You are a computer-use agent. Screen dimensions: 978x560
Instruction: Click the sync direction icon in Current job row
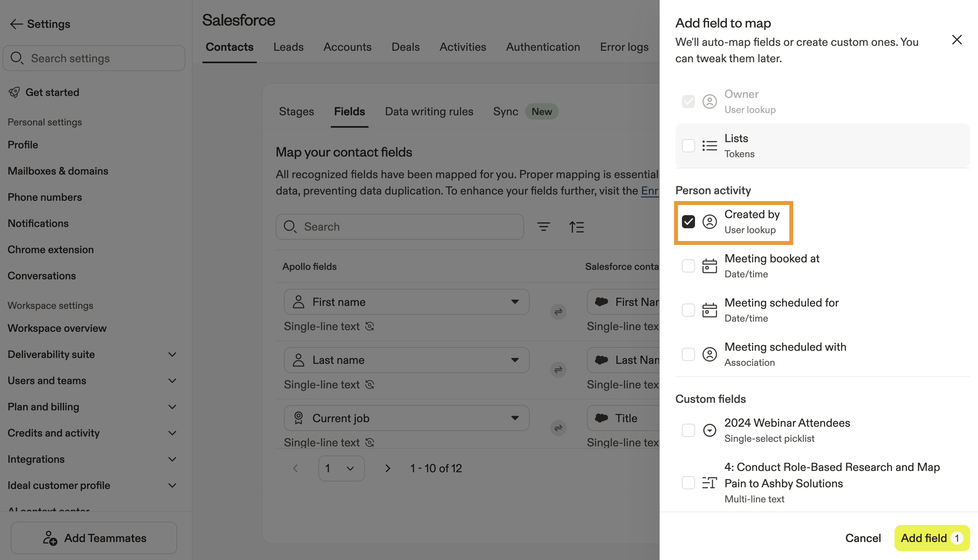(x=558, y=428)
